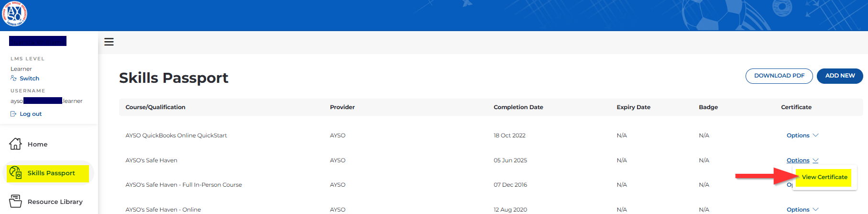Screen dimensions: 868x214
Task: Collapse Options chevron for AYSO's Safe Haven
Action: pos(815,160)
